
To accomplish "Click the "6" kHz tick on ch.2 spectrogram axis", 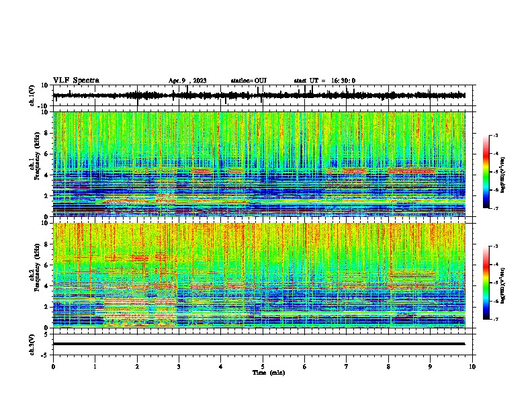I will click(x=46, y=265).
